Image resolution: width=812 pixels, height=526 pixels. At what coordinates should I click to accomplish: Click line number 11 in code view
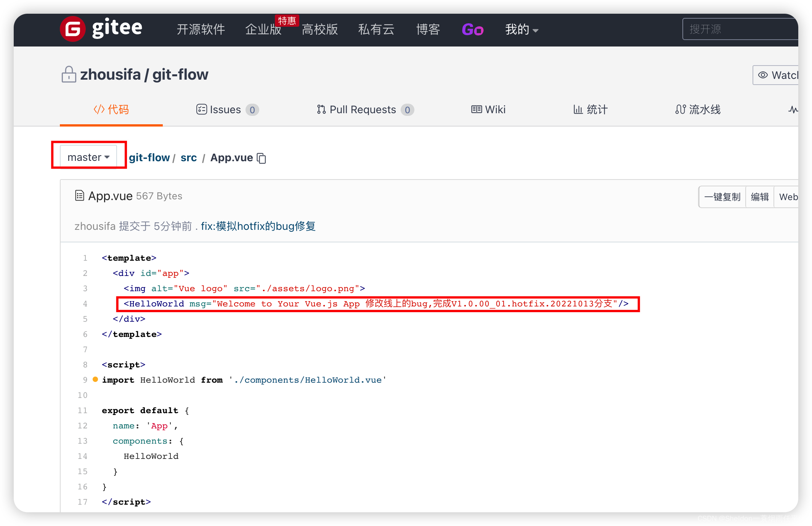click(x=83, y=411)
